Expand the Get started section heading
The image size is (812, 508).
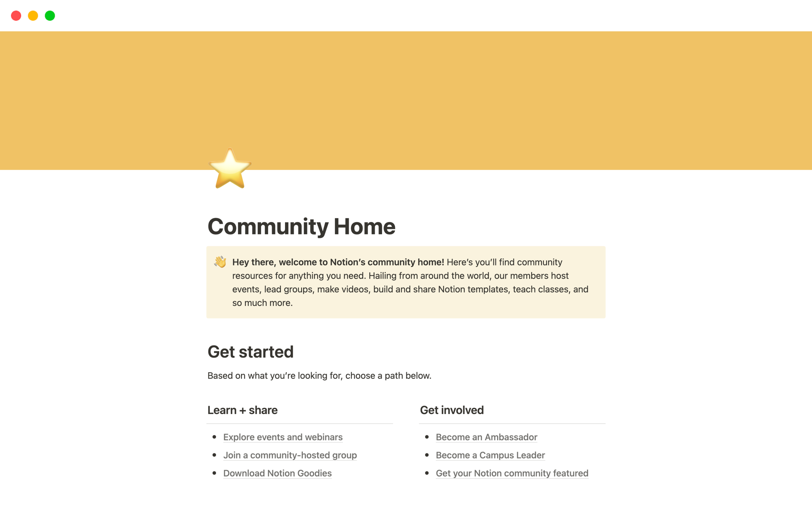pyautogui.click(x=251, y=352)
